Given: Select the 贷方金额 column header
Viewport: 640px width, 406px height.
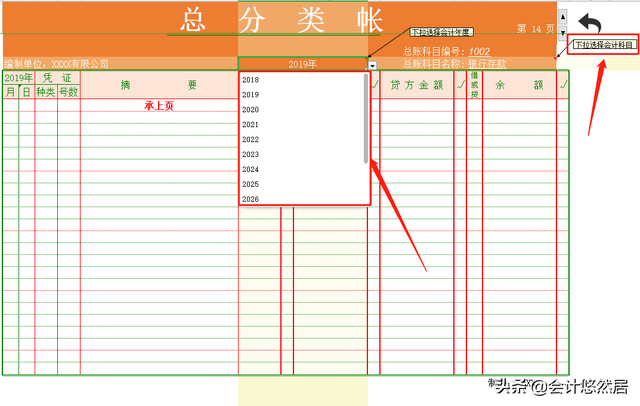Looking at the screenshot, I should [417, 85].
